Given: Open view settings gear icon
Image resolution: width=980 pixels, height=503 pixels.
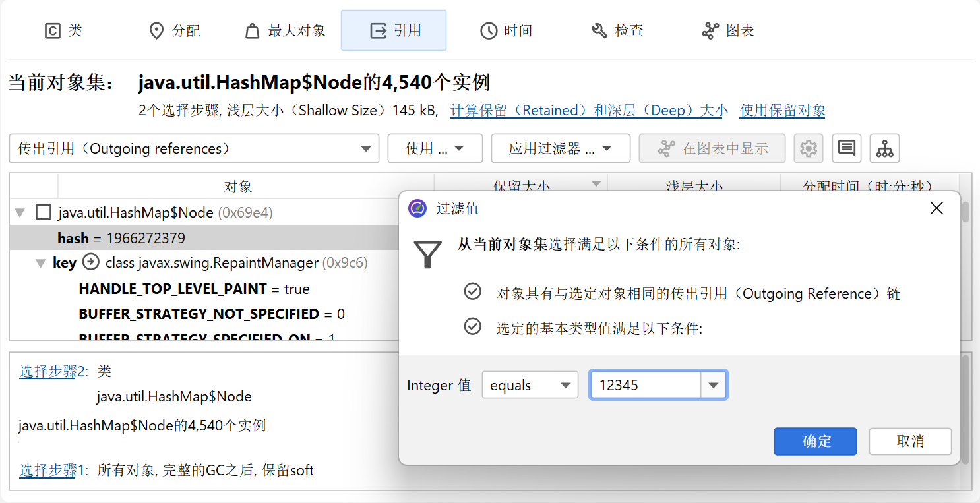Looking at the screenshot, I should pos(809,148).
